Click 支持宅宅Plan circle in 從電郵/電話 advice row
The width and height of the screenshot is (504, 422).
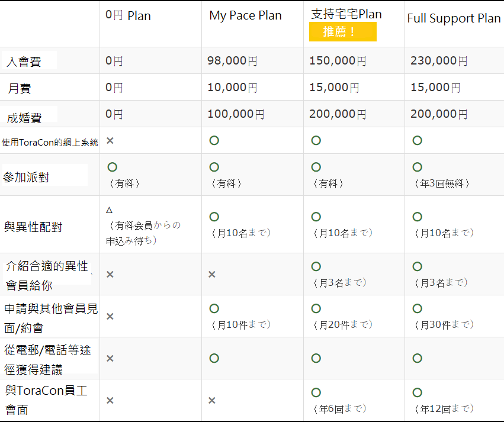[x=316, y=358]
